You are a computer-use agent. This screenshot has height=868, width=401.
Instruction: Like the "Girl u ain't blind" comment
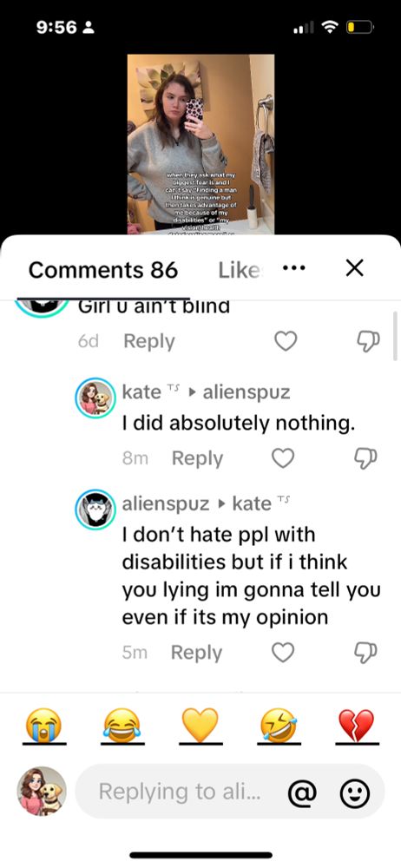pos(286,341)
